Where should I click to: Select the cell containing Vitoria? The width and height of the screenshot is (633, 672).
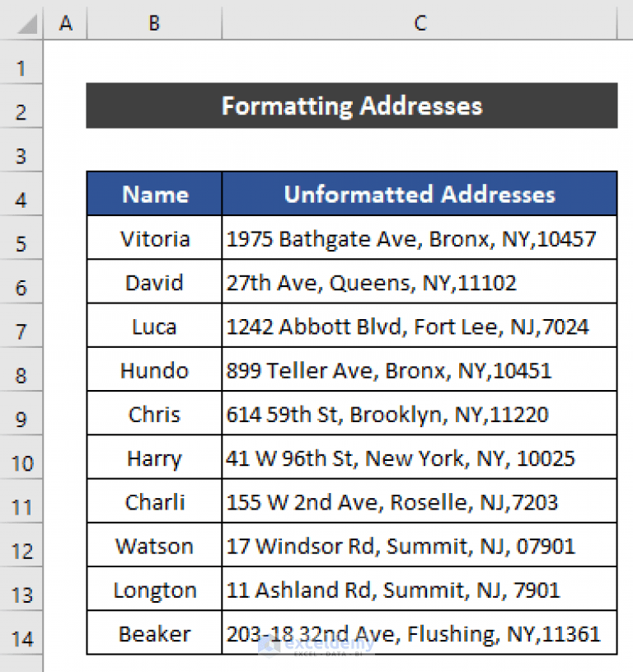click(153, 238)
